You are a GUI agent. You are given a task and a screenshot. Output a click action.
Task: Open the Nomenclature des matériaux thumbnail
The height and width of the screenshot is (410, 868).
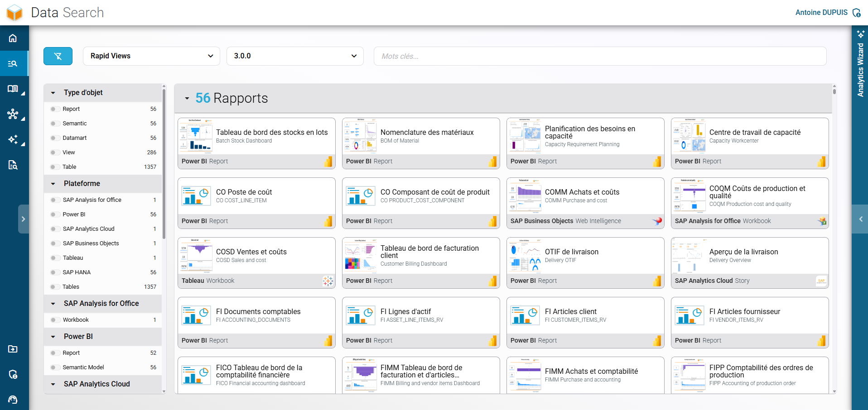(361, 135)
